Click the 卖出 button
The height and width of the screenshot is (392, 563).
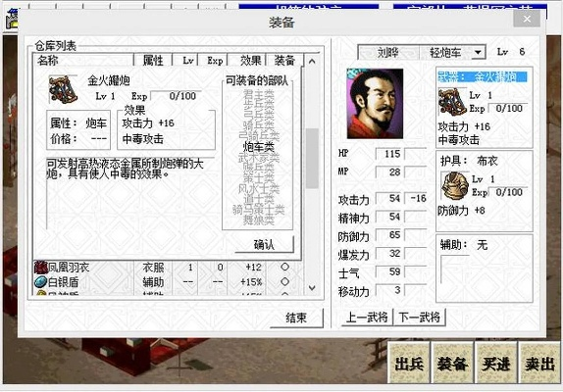539,363
